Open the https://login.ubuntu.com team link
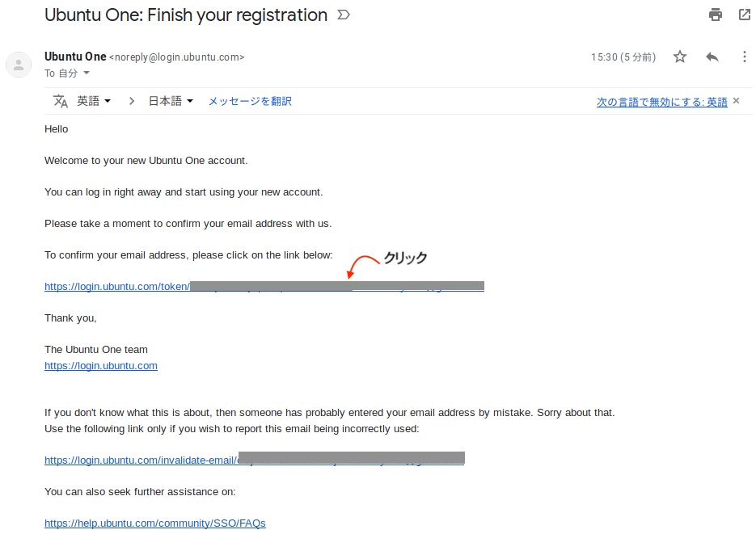756x534 pixels. coord(101,365)
